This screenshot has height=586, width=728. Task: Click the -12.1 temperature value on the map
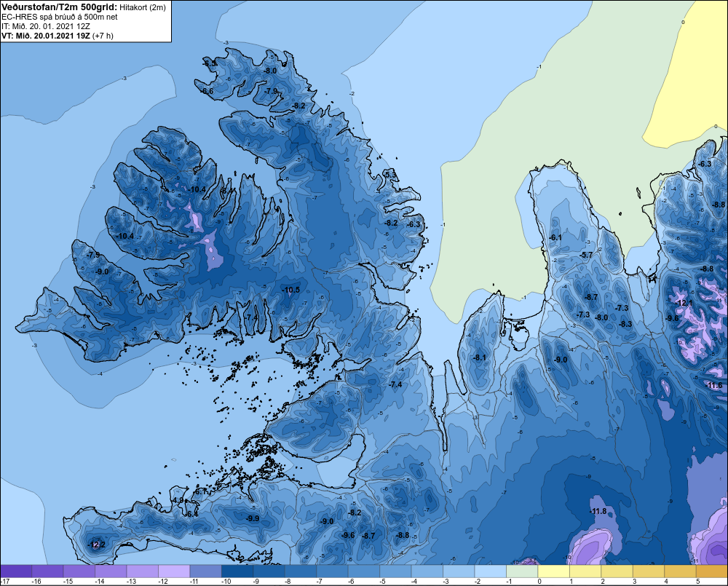point(684,304)
